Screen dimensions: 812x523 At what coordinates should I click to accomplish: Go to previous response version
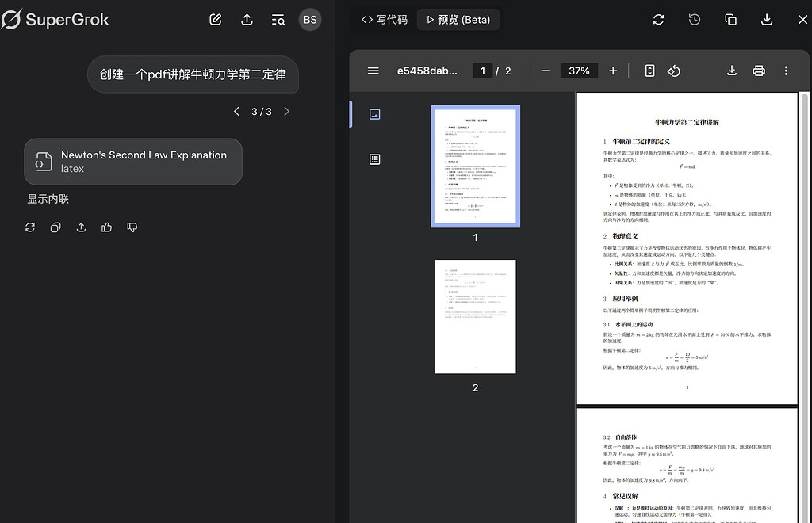pyautogui.click(x=236, y=111)
